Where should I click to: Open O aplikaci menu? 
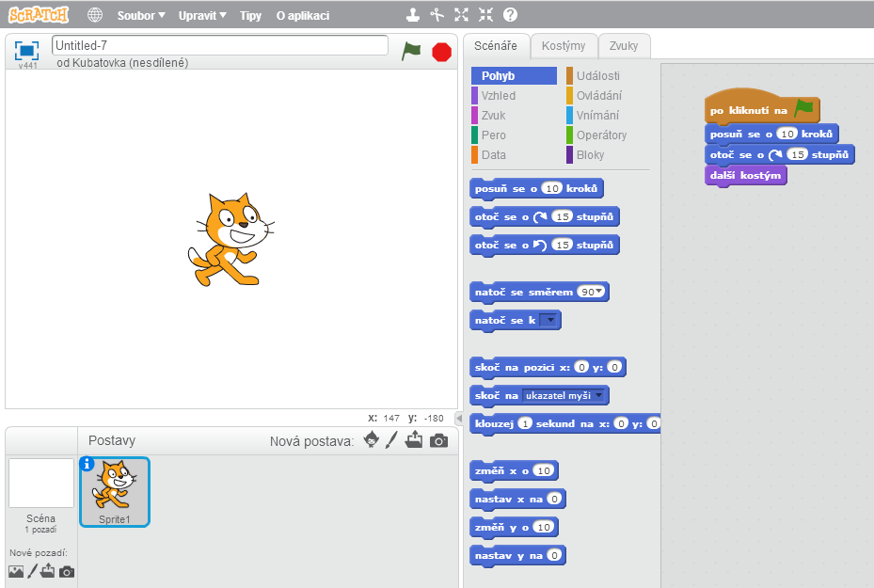click(303, 16)
